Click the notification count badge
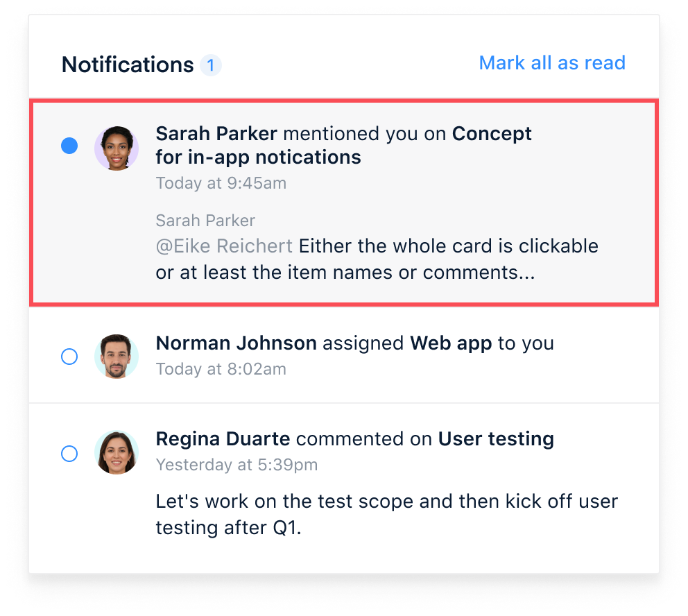688x616 pixels. [211, 65]
